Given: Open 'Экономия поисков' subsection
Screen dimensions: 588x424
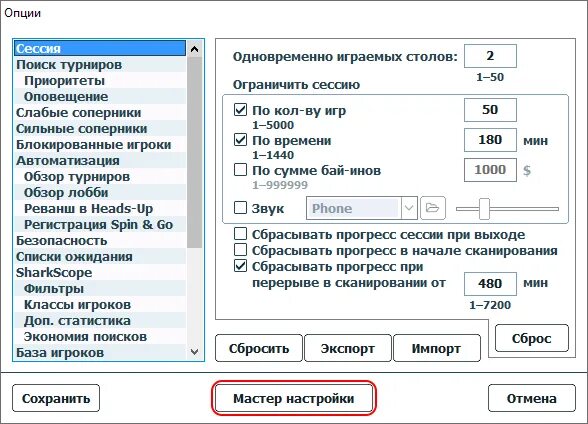Looking at the screenshot, I should tap(100, 337).
